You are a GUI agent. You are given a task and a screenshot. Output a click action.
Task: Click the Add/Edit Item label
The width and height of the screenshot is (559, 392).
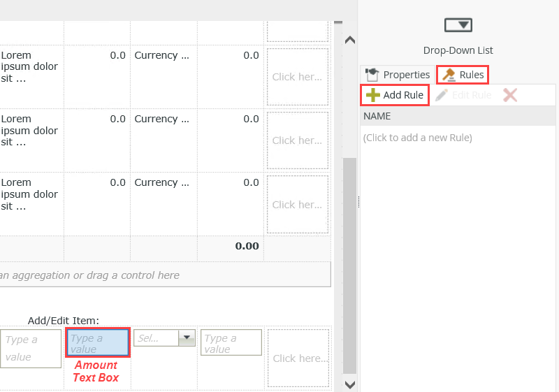(x=64, y=320)
